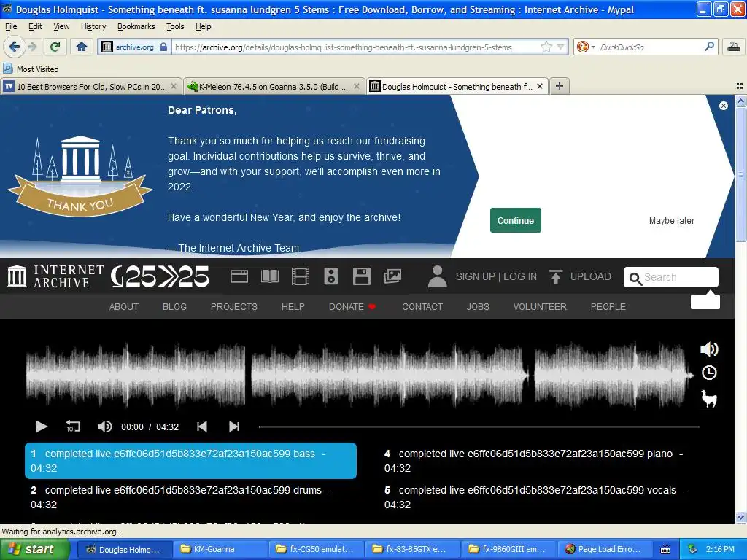
Task: Click the green Continue button
Action: (516, 220)
